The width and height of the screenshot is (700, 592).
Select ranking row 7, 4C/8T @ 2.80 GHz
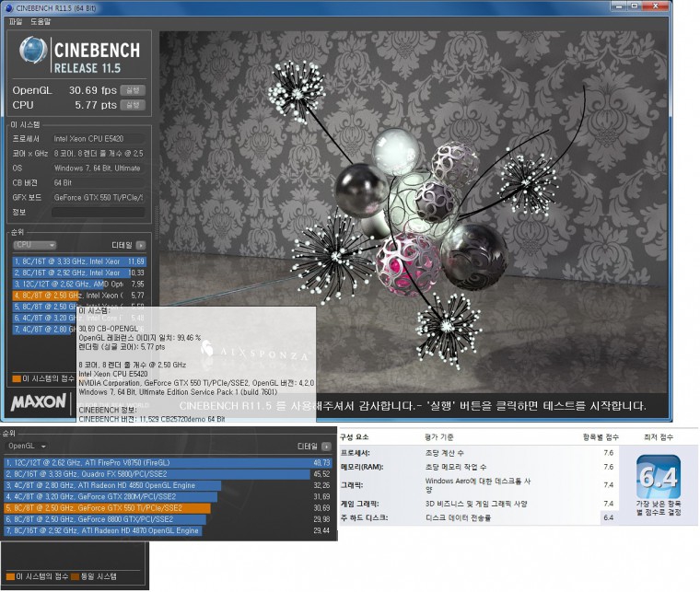click(44, 330)
